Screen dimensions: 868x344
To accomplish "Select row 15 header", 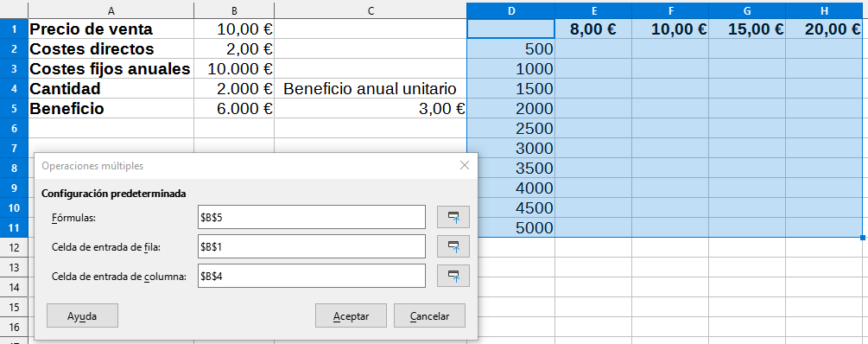I will coord(14,307).
